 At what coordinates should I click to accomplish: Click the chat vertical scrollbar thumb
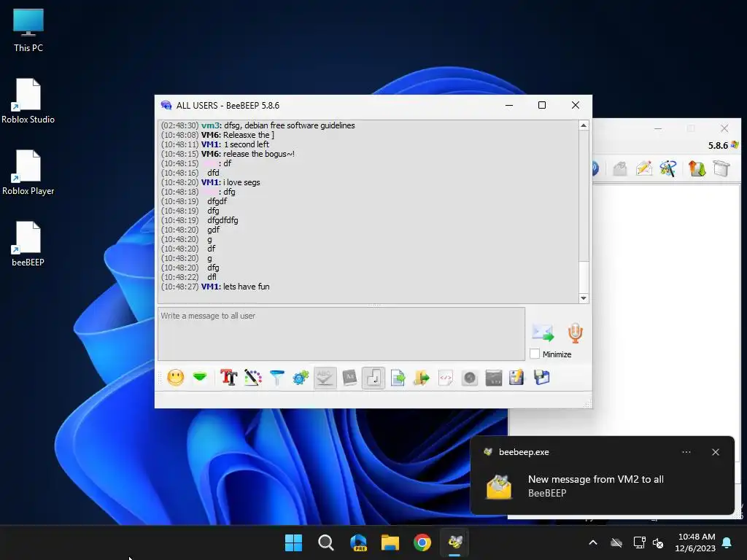point(584,277)
